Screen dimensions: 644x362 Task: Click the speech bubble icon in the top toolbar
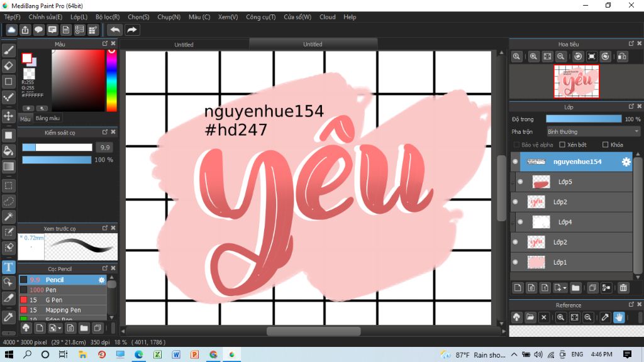[x=38, y=30]
